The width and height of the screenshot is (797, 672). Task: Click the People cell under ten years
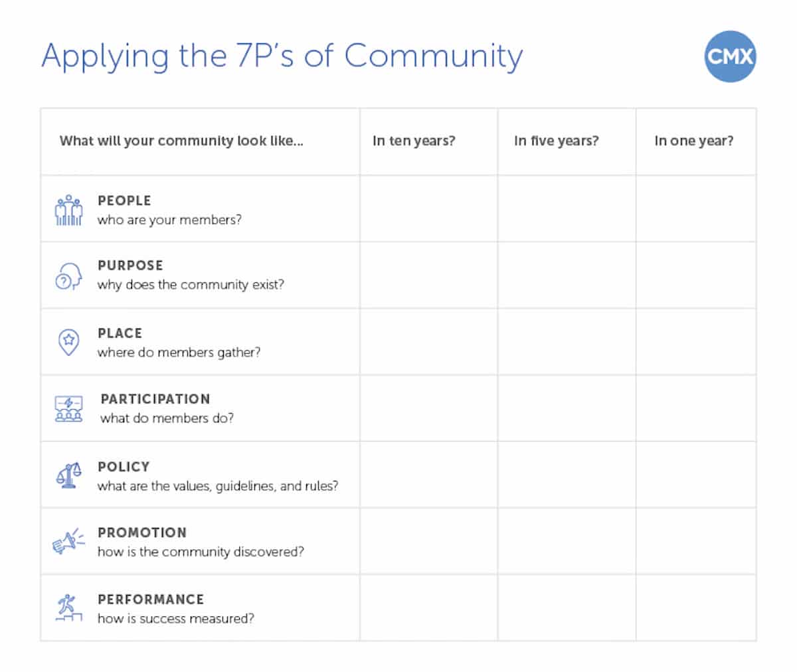click(428, 209)
